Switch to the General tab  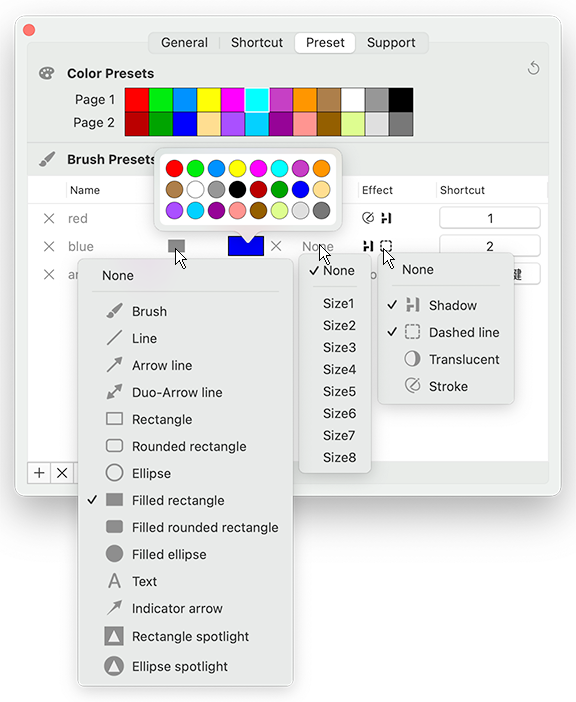(x=184, y=43)
